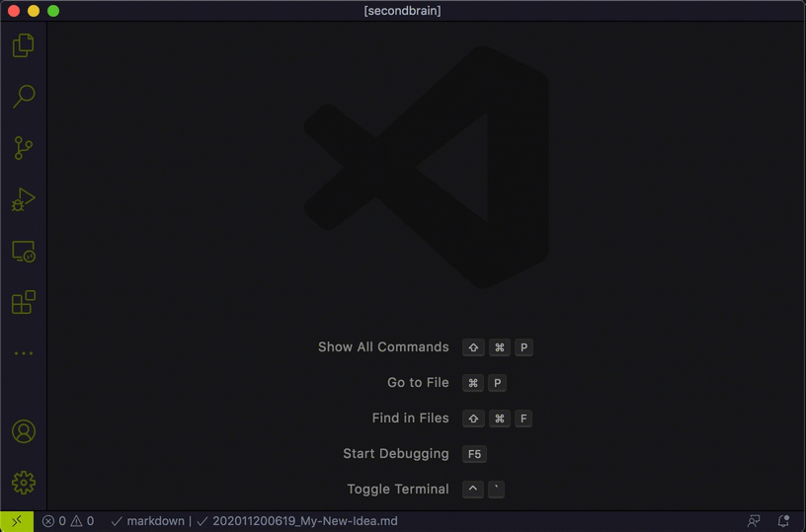Image resolution: width=806 pixels, height=532 pixels.
Task: Open the Manage gear menu
Action: pos(23,483)
